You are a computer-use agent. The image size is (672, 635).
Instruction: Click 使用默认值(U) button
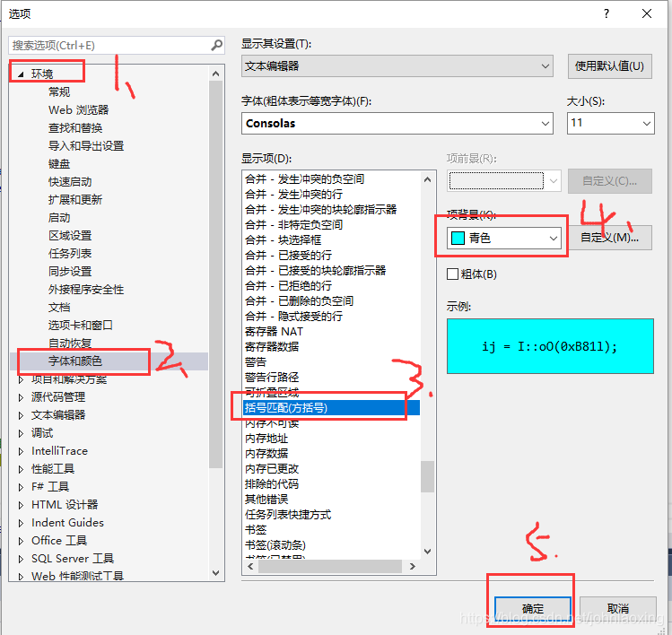coord(610,66)
